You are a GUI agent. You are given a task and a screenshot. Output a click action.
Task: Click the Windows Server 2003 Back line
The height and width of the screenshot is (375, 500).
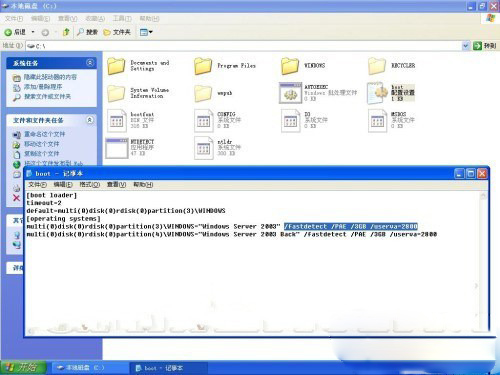pyautogui.click(x=232, y=234)
